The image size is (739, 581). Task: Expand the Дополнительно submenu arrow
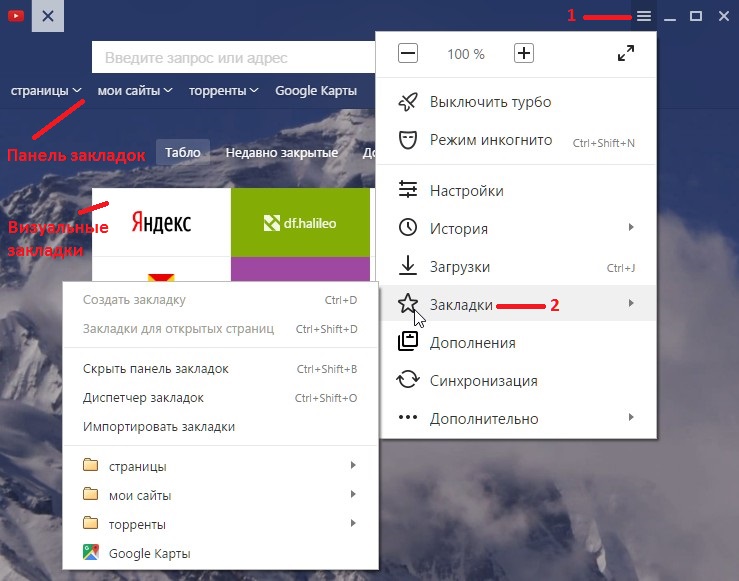631,417
